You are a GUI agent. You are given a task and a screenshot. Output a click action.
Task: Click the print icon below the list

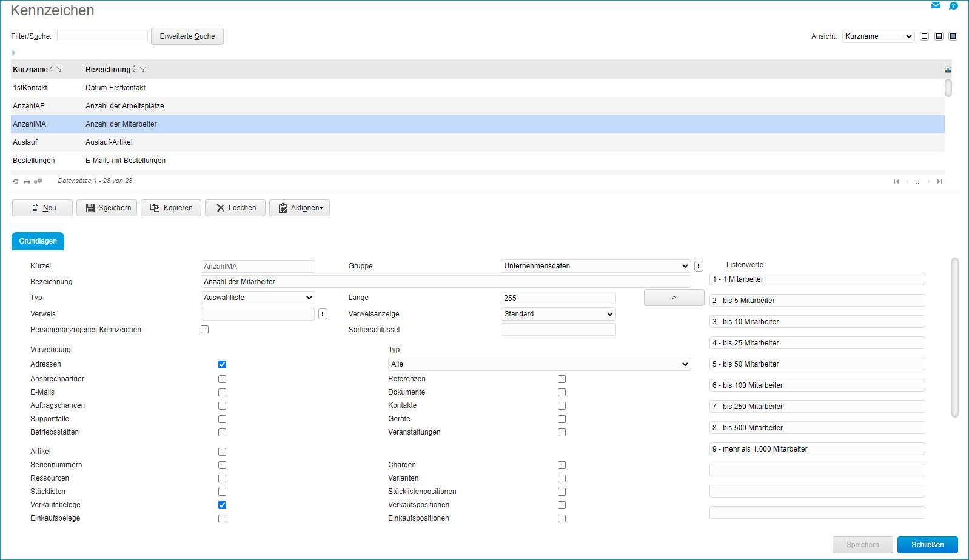point(27,181)
